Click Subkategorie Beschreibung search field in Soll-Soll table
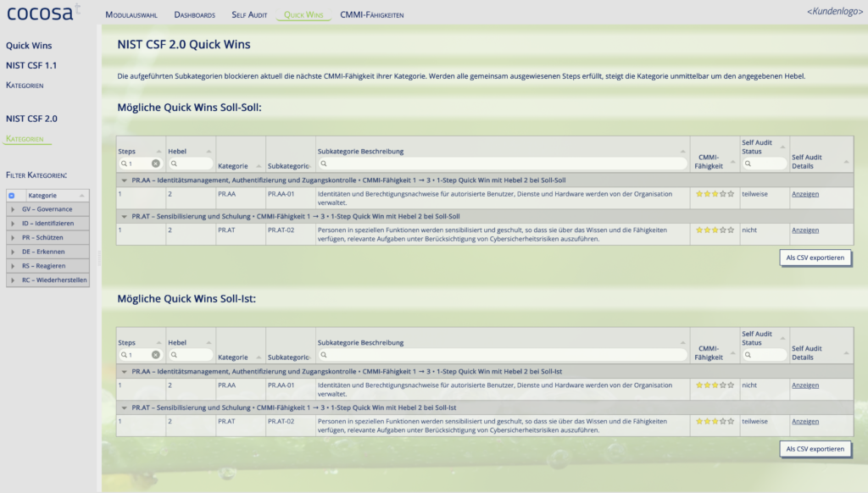 click(x=502, y=163)
